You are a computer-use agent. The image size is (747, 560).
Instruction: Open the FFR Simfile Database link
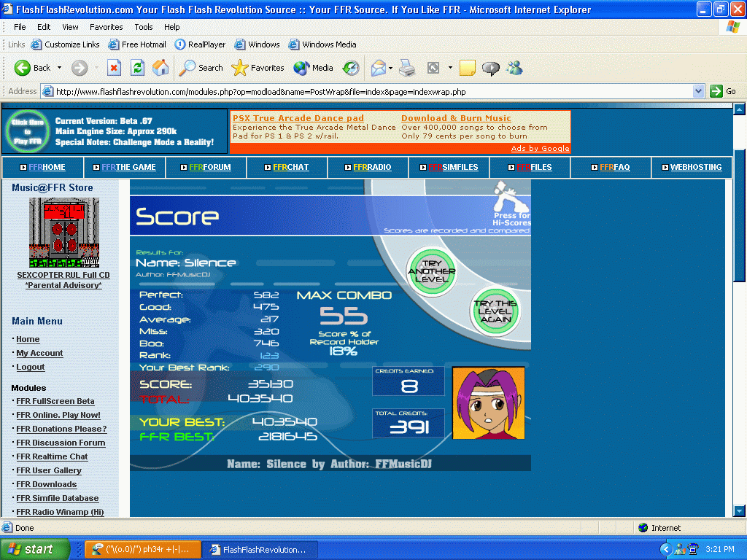click(58, 498)
